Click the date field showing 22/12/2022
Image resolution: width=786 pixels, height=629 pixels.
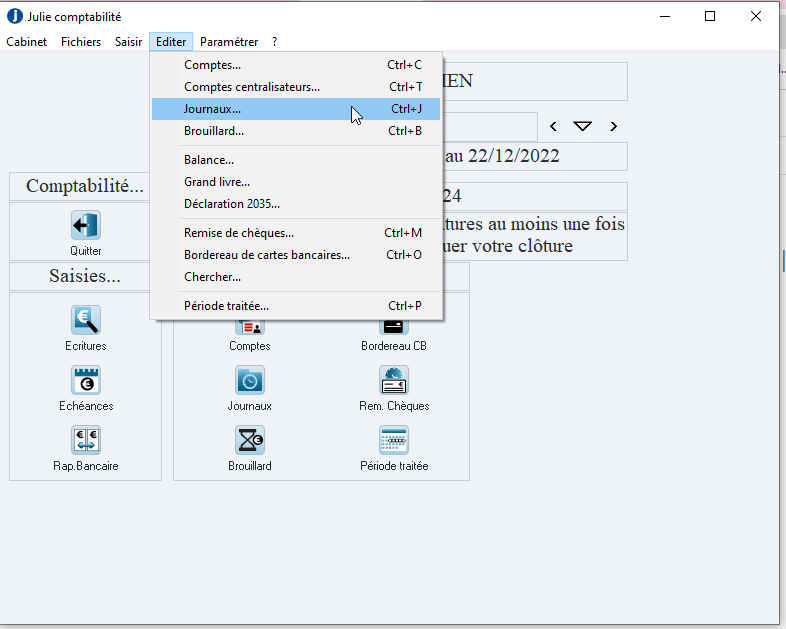pos(534,156)
